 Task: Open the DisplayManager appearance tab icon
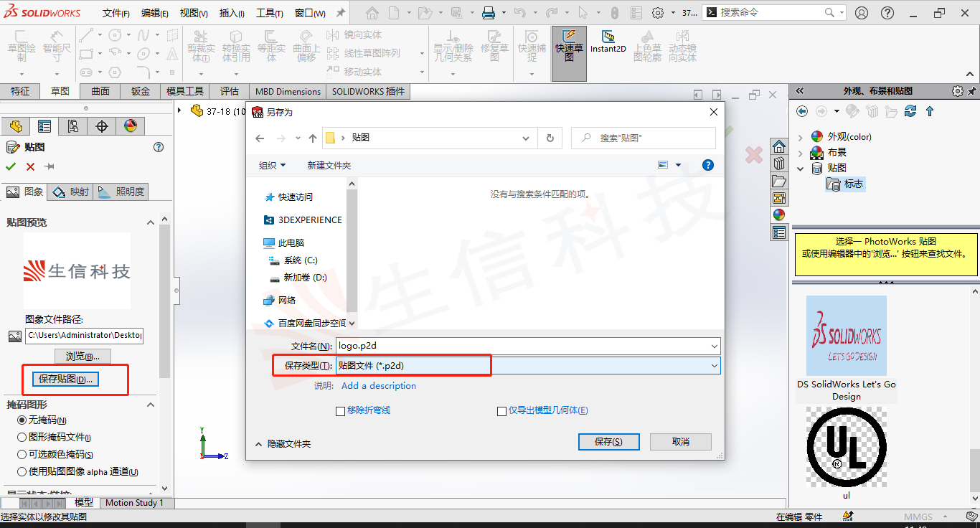coord(130,126)
